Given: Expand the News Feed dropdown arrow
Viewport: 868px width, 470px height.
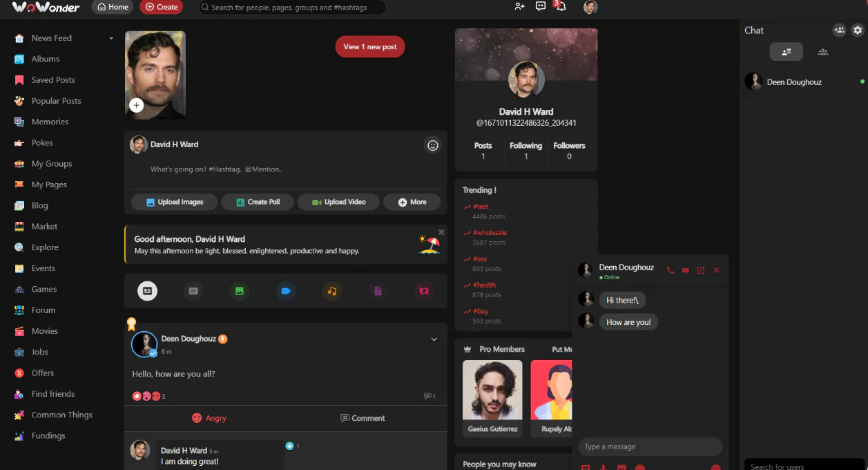Looking at the screenshot, I should 111,39.
